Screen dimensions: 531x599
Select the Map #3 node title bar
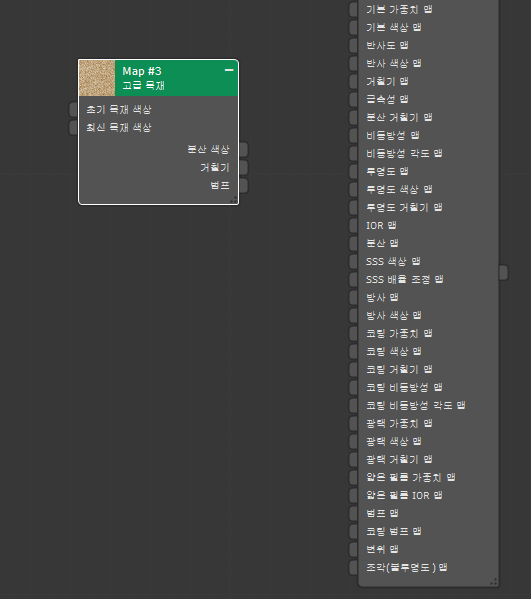click(176, 78)
